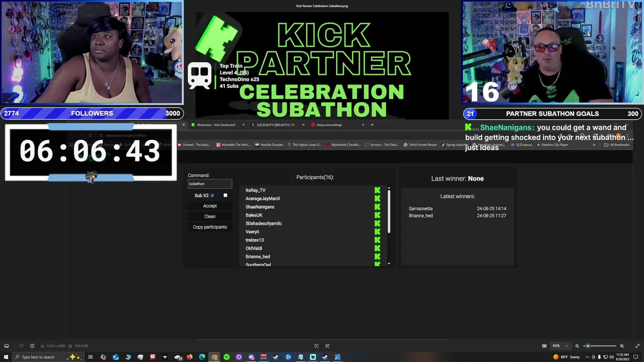Select participant treizex13

click(255, 240)
